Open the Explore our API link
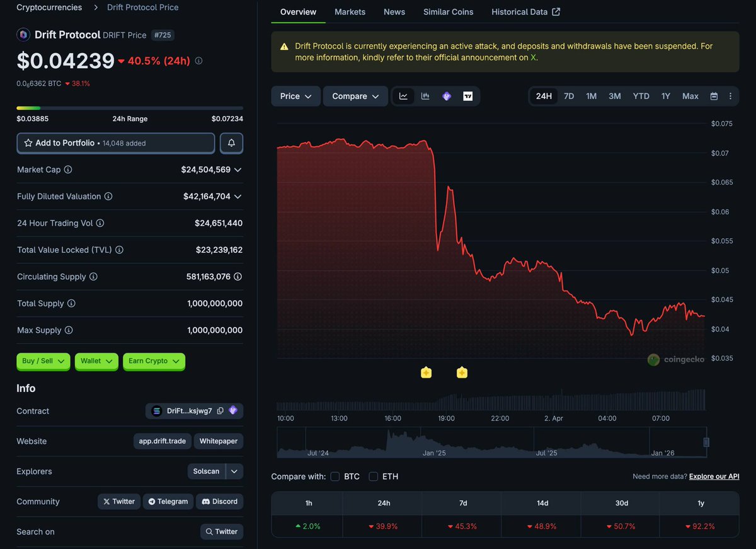Viewport: 756px width, 549px height. (x=714, y=477)
